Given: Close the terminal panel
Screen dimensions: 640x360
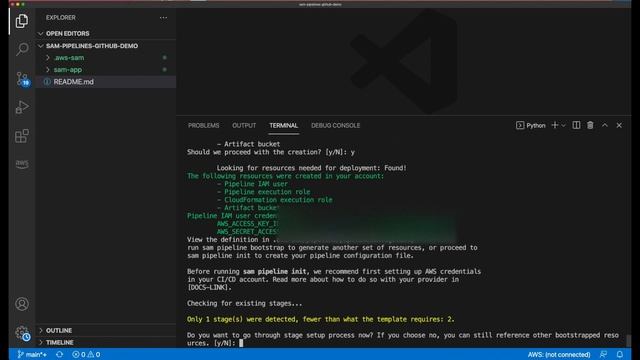Looking at the screenshot, I should 619,125.
